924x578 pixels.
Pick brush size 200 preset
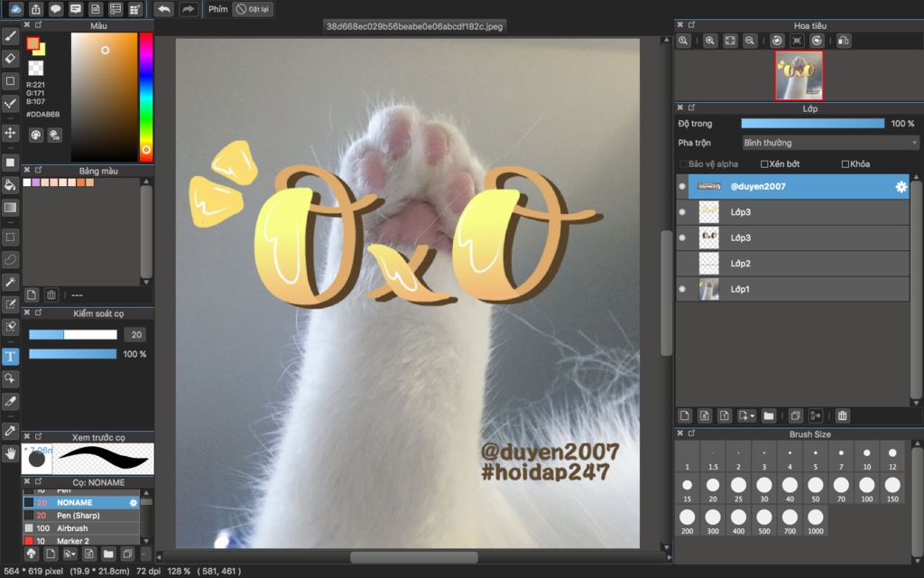pyautogui.click(x=687, y=521)
